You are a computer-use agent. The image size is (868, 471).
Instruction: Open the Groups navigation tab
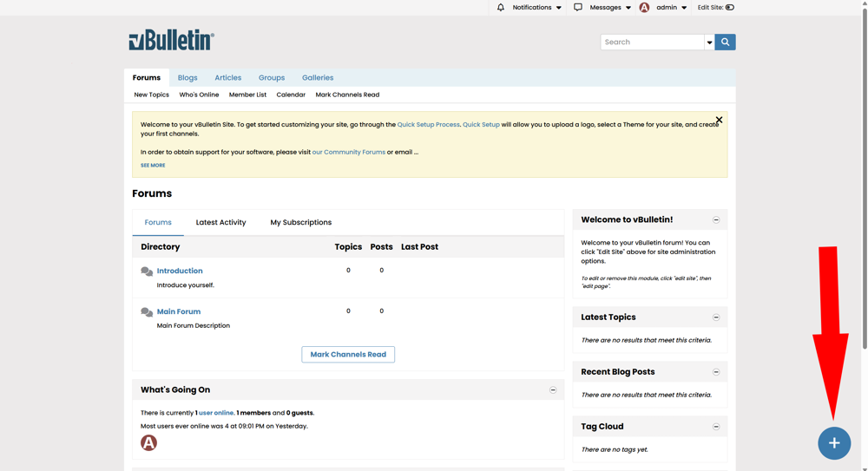click(271, 77)
